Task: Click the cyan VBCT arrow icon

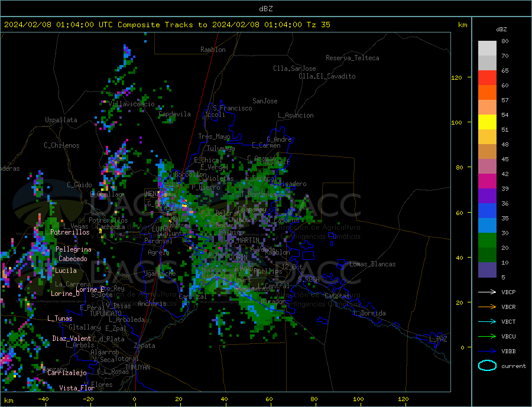Action: tap(487, 321)
